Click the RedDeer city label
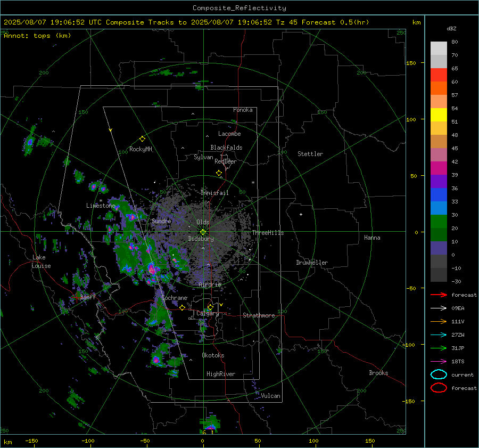The width and height of the screenshot is (479, 448). tap(226, 161)
